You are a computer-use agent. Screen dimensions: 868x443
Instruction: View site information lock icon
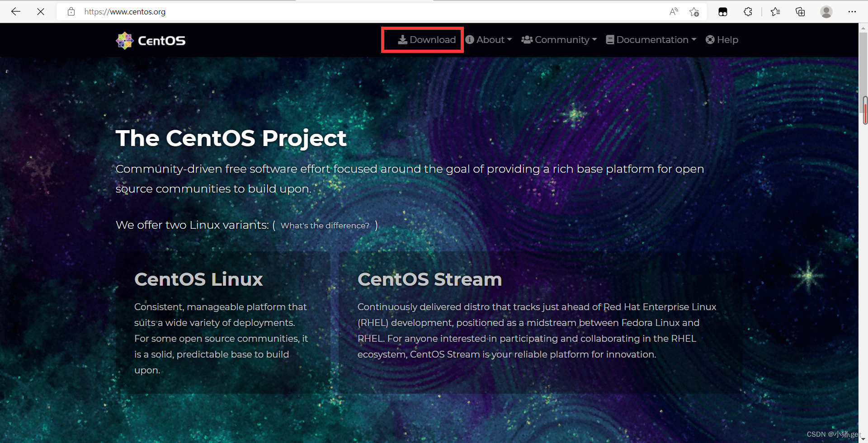[x=71, y=12]
